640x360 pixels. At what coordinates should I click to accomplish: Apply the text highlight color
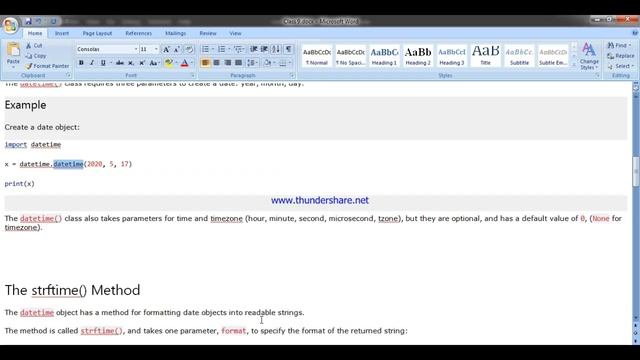pyautogui.click(x=168, y=63)
